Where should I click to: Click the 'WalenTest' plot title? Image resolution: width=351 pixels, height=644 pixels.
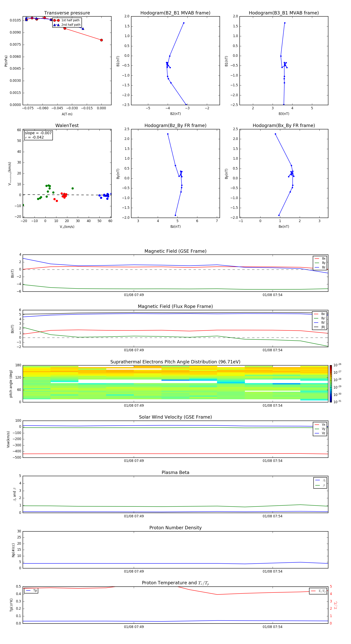click(67, 125)
